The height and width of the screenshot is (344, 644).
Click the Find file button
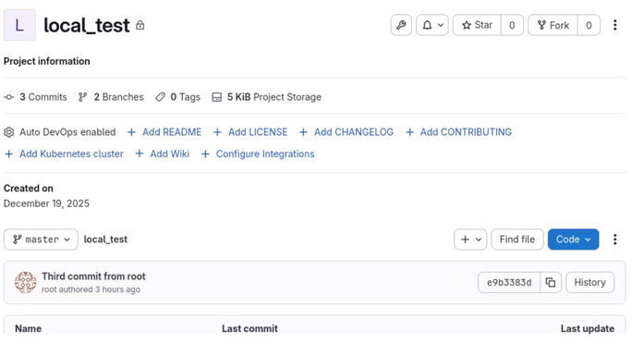[517, 240]
